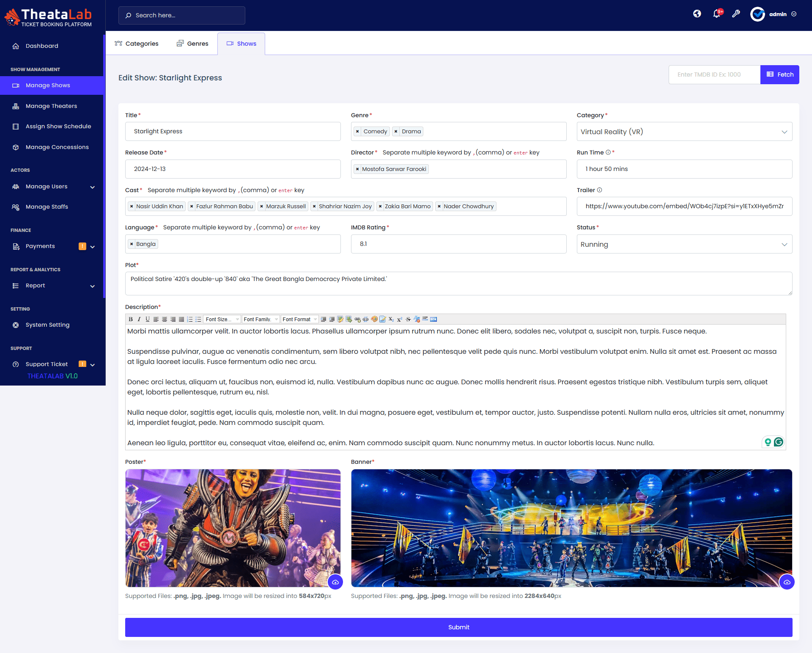Remove Nasir Uddin Khan from cast
Image resolution: width=812 pixels, height=653 pixels.
[x=132, y=207]
